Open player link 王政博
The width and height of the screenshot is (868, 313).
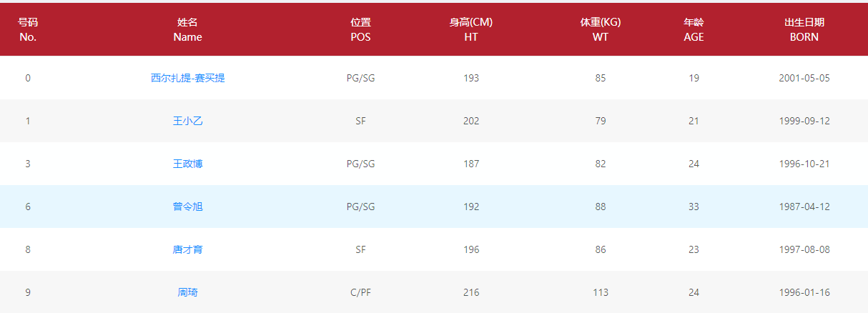[188, 164]
